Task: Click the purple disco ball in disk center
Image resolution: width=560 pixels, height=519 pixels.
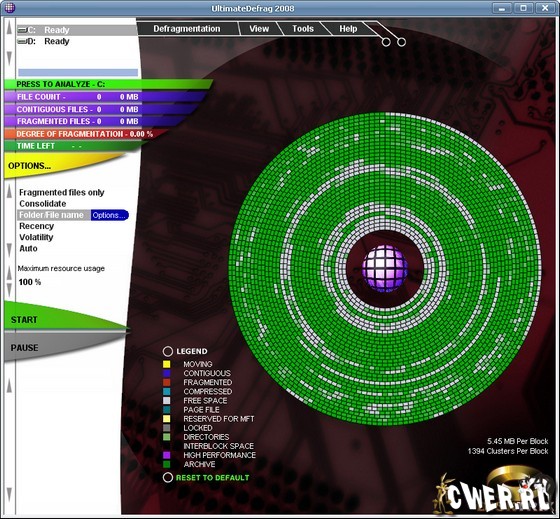Action: (385, 268)
